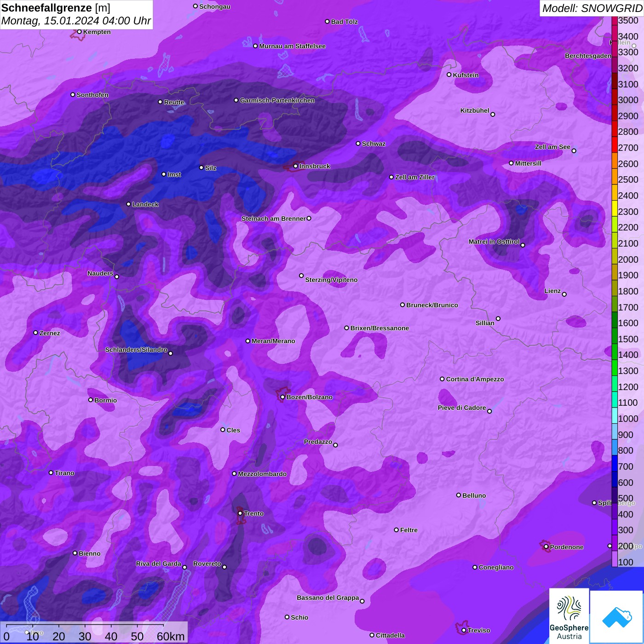Click the yellow 2300 m legend color

[615, 208]
